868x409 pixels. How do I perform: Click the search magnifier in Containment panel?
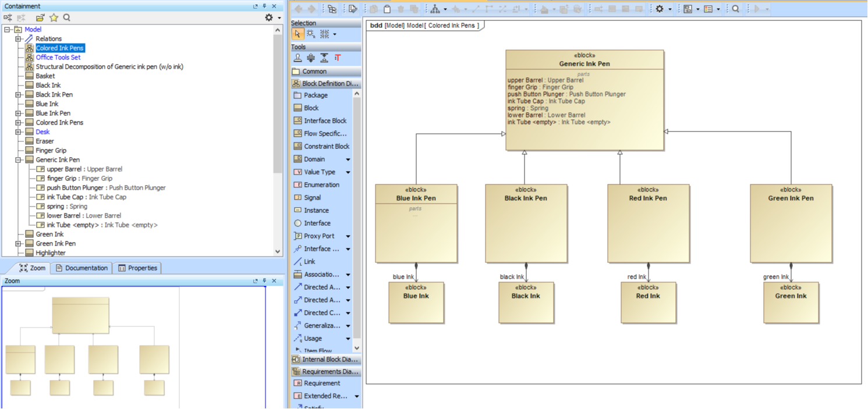67,17
